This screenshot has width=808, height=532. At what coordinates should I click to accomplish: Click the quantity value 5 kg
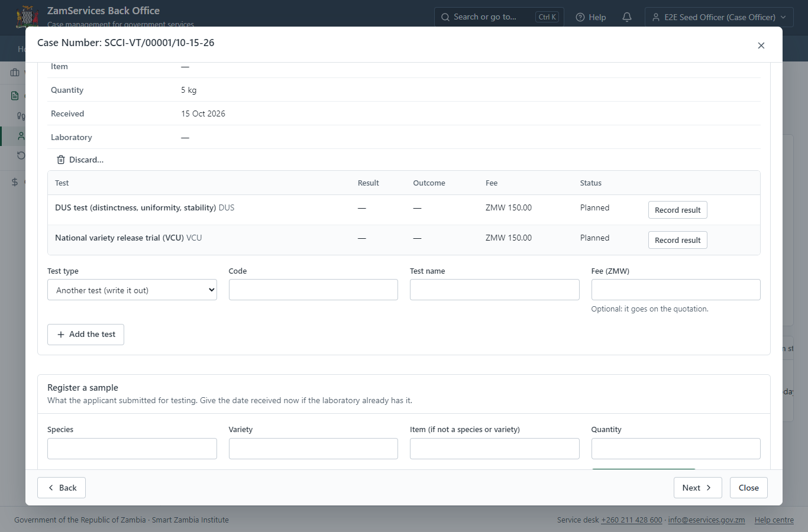tap(189, 90)
